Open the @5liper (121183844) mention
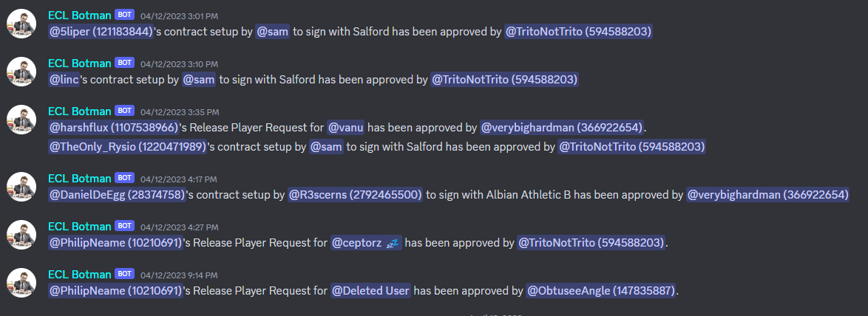 [101, 32]
